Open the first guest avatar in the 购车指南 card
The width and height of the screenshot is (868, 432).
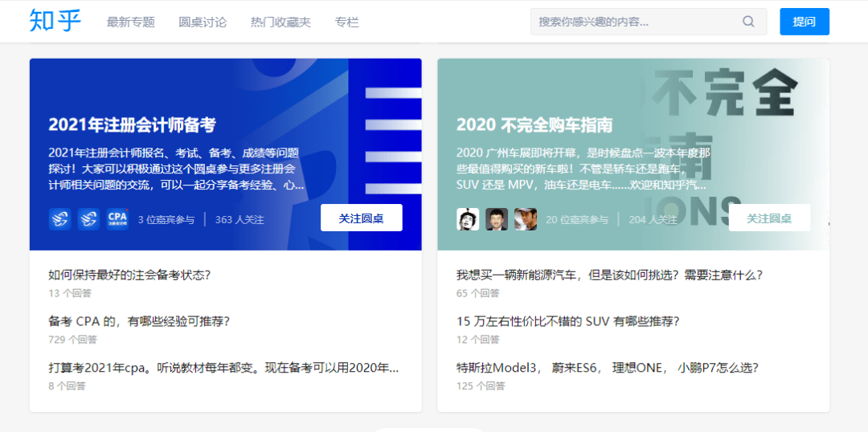pos(468,219)
